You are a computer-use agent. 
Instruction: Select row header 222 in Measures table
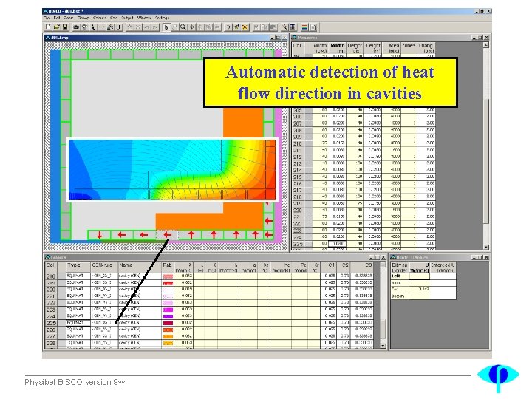pyautogui.click(x=298, y=224)
